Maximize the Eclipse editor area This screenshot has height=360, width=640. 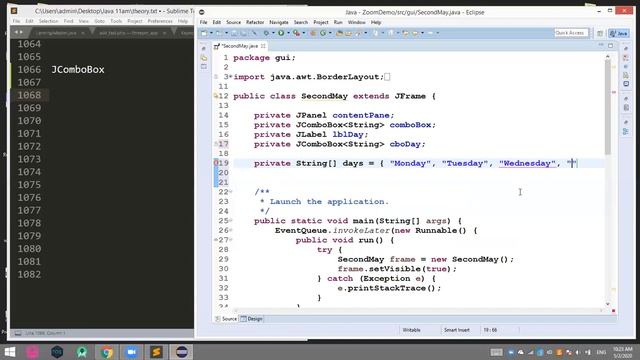(x=611, y=45)
